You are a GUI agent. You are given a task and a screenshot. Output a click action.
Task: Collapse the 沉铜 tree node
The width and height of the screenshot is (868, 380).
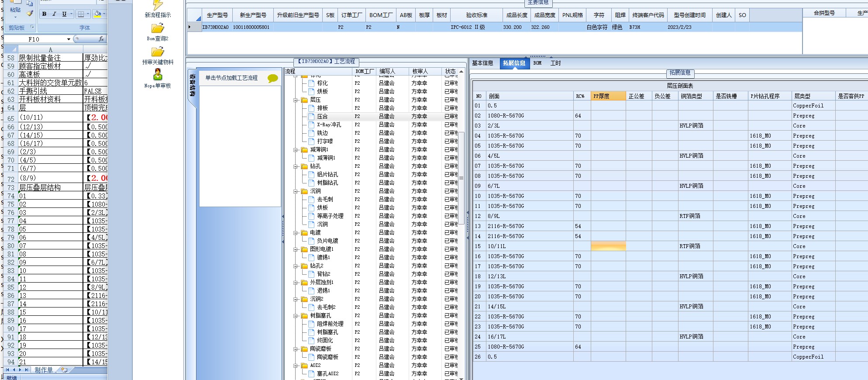point(296,191)
